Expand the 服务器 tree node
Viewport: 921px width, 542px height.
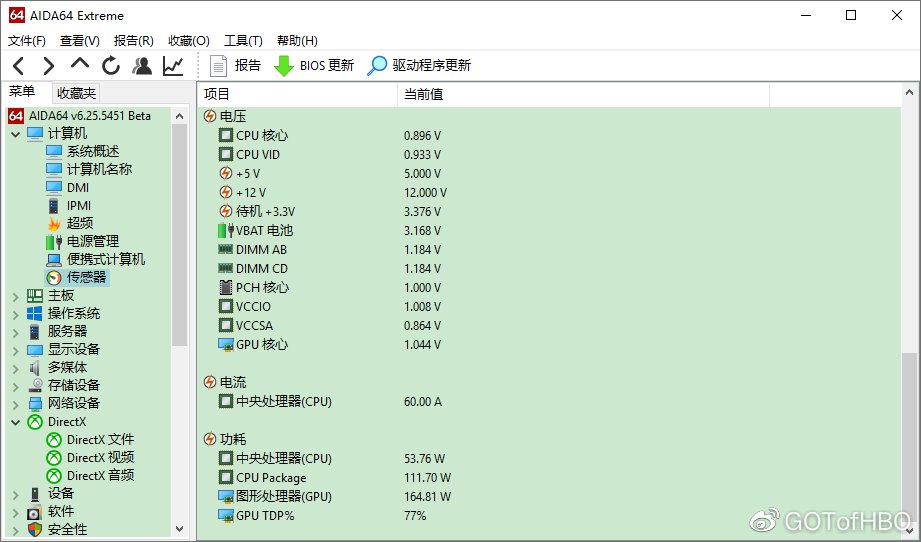coord(16,333)
